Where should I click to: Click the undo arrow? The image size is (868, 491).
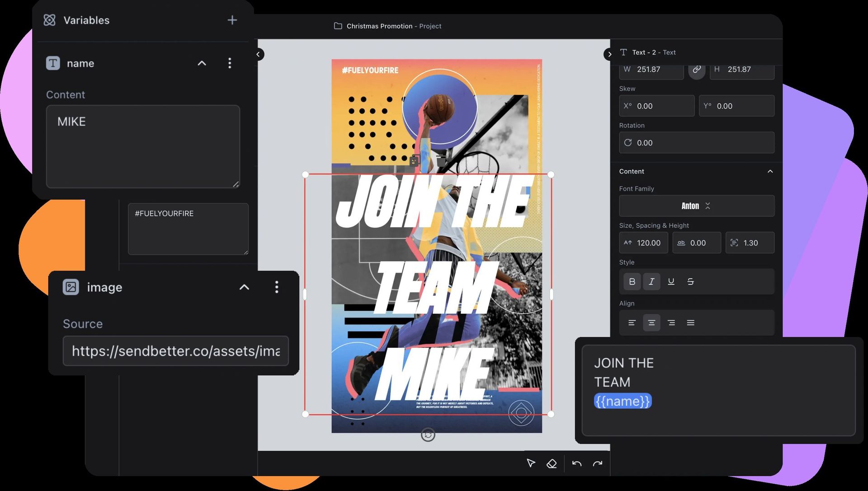[x=576, y=463]
